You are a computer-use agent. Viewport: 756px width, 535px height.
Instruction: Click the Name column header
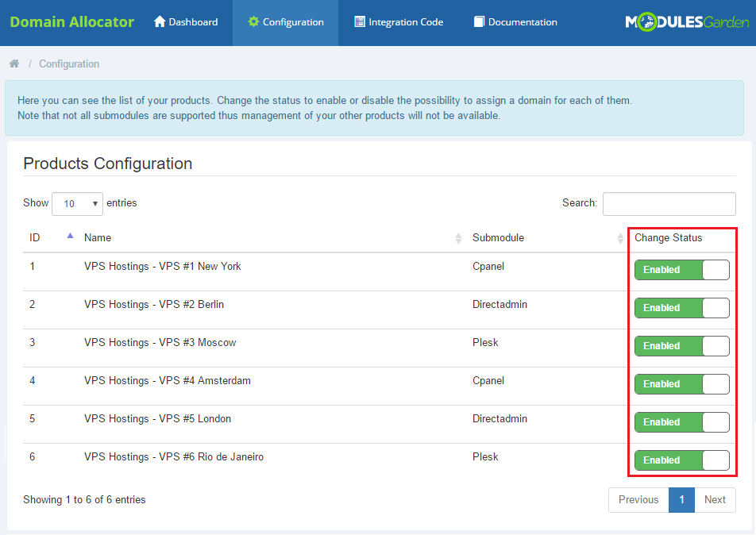(98, 237)
